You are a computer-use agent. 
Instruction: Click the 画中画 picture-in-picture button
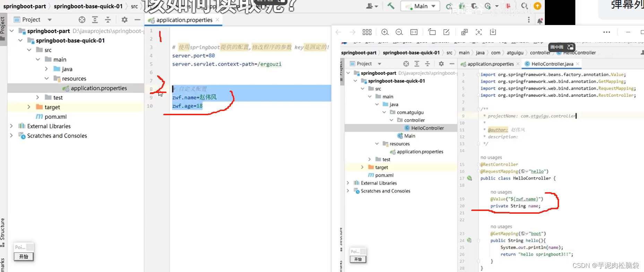pyautogui.click(x=562, y=47)
